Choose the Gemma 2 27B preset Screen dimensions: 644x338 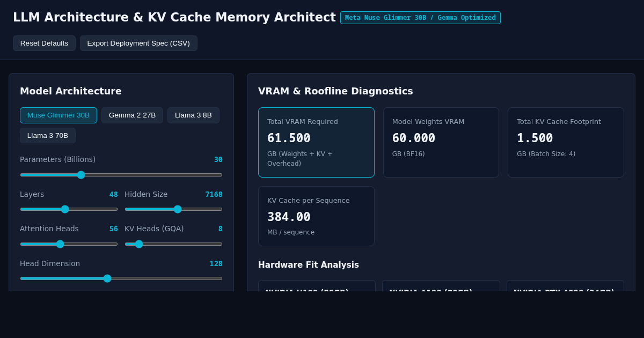pos(132,115)
